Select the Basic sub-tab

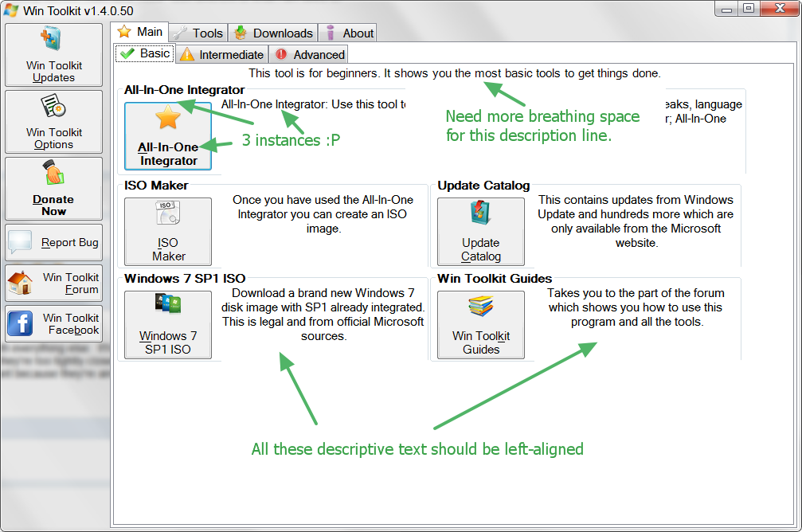145,53
